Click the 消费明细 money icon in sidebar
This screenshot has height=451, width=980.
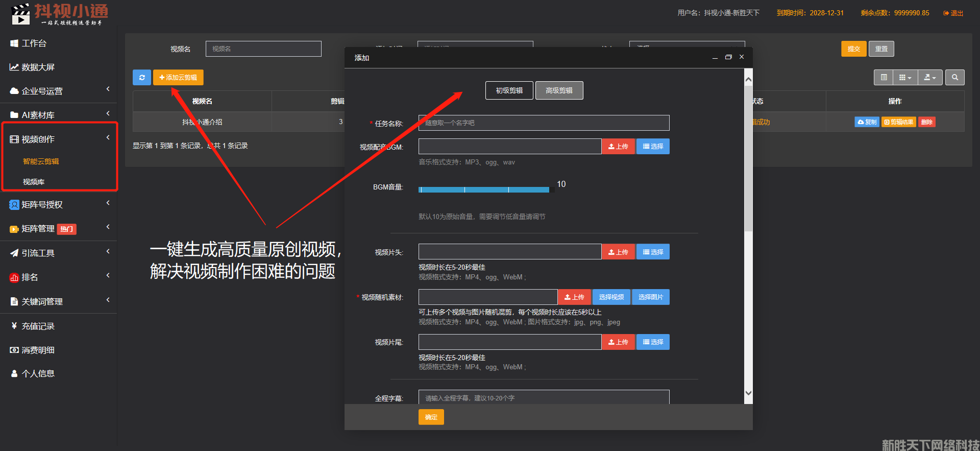(x=14, y=350)
